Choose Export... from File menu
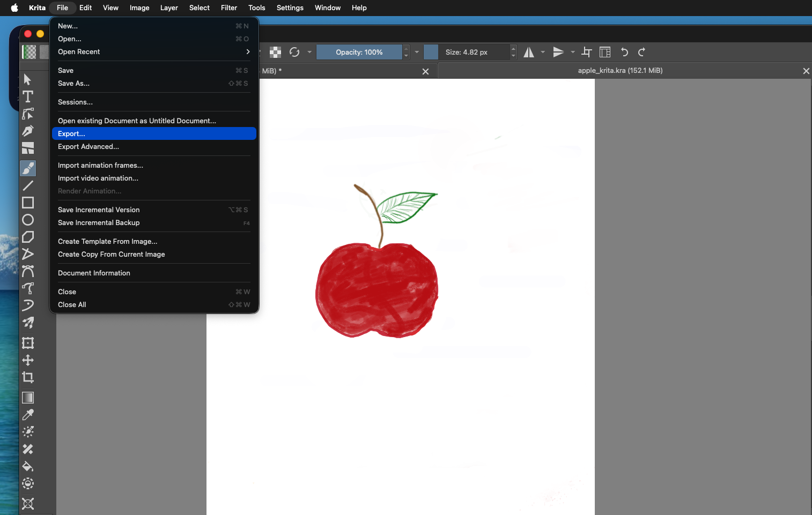Screen dimensions: 812x515 click(x=154, y=134)
